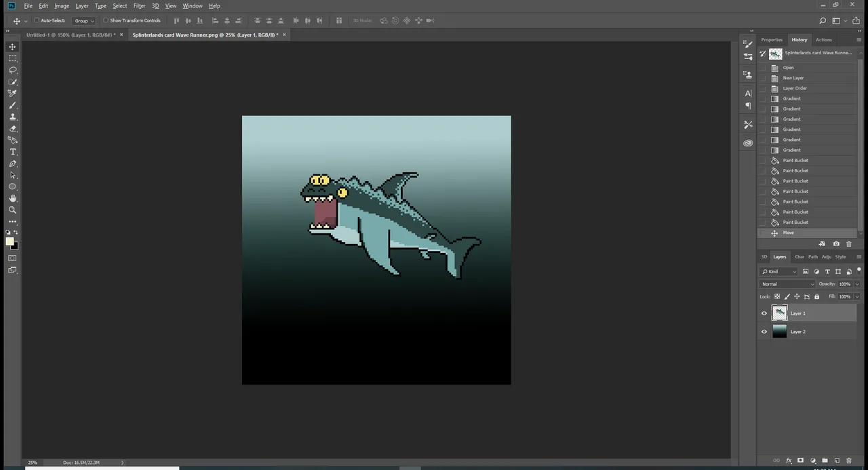Image resolution: width=868 pixels, height=470 pixels.
Task: Select the Hand tool
Action: [x=12, y=198]
